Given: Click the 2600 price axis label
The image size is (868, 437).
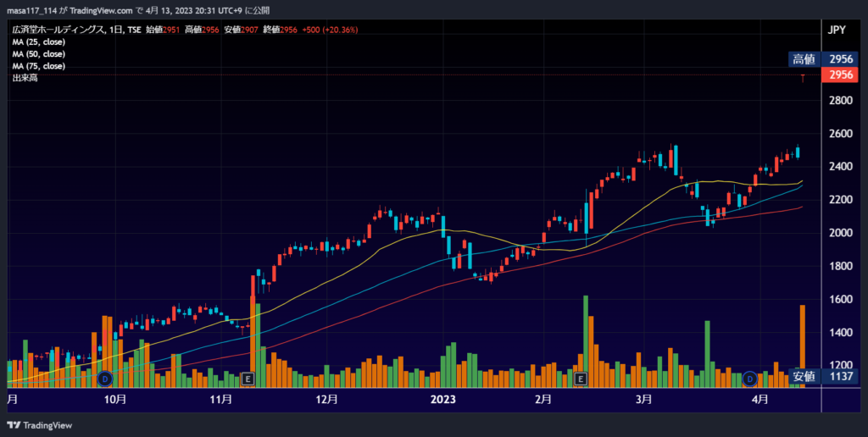Looking at the screenshot, I should coord(840,134).
